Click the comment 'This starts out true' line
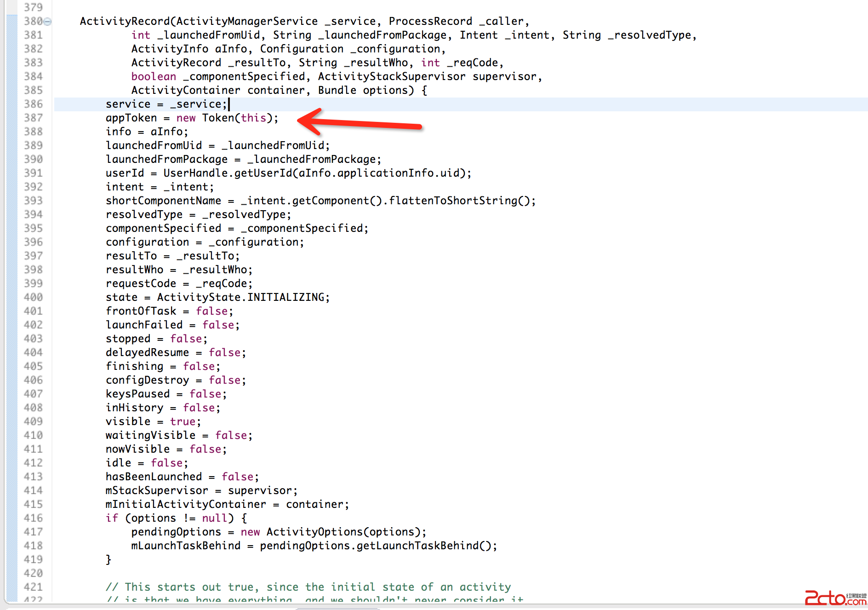 coord(308,587)
